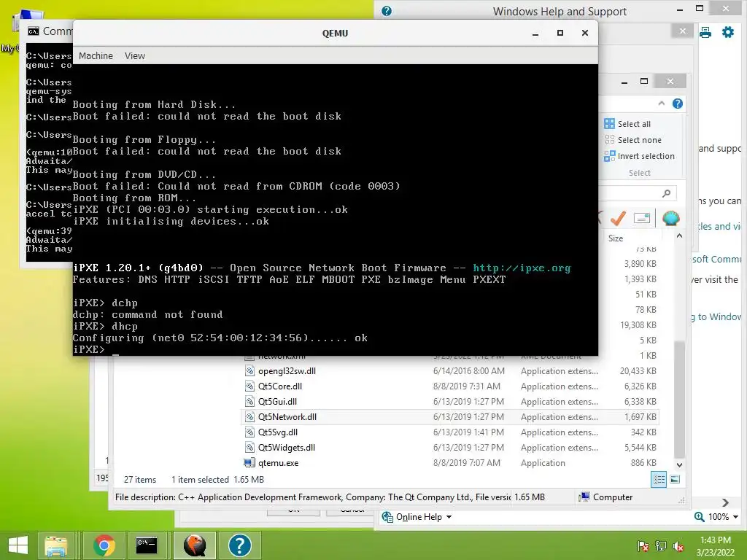Open Help and Support settings gear
The image size is (747, 560).
[x=728, y=32]
